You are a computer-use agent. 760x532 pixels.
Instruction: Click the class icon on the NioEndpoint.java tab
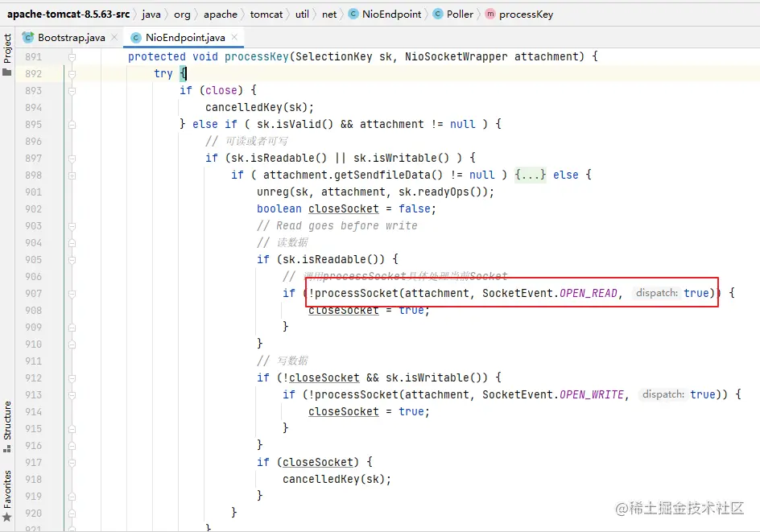coord(137,36)
